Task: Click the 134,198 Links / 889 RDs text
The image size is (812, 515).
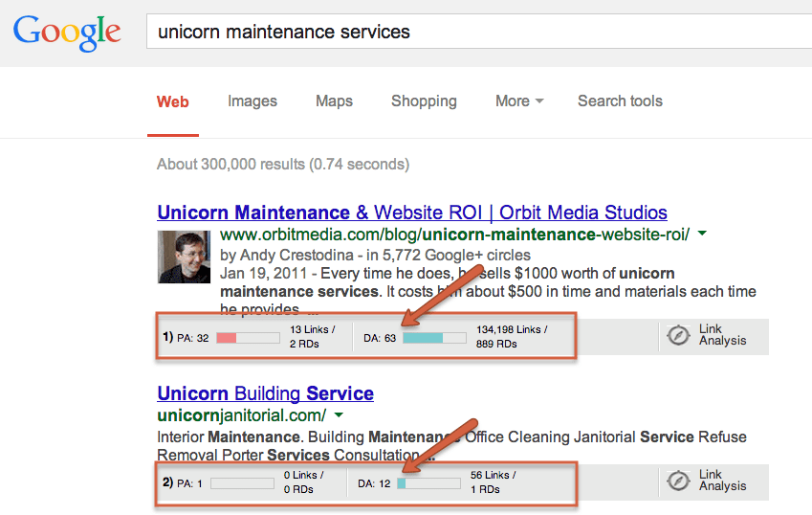Action: [512, 337]
